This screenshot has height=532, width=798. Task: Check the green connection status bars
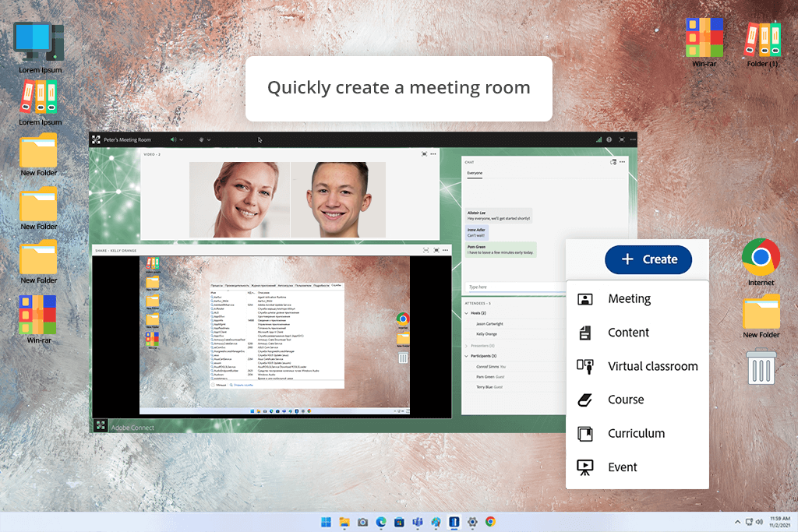[598, 139]
